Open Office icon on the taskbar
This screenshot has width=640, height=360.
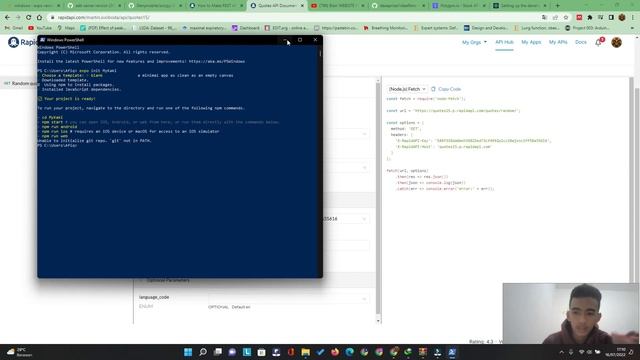click(x=291, y=352)
